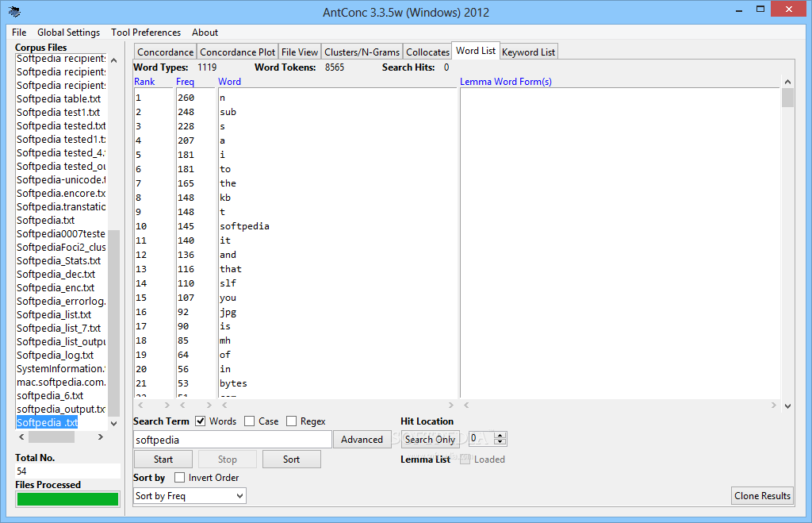This screenshot has height=523, width=812.
Task: Open Advanced search options
Action: click(x=362, y=440)
